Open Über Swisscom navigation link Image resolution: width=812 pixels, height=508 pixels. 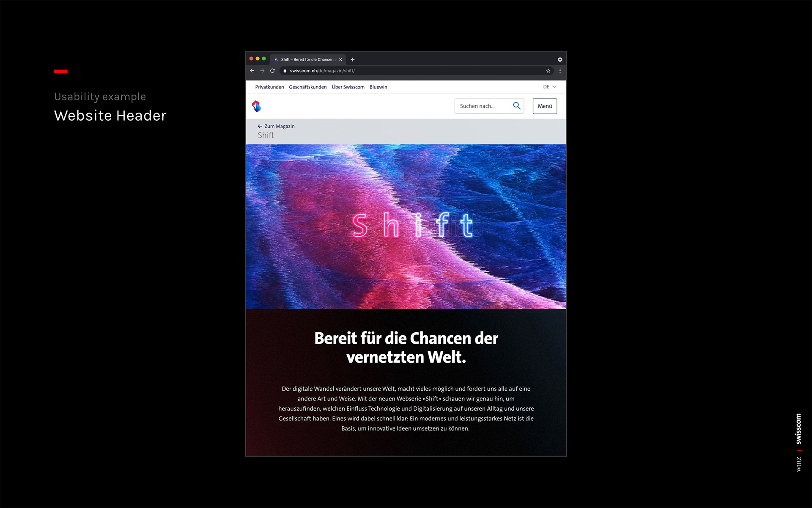[x=348, y=87]
